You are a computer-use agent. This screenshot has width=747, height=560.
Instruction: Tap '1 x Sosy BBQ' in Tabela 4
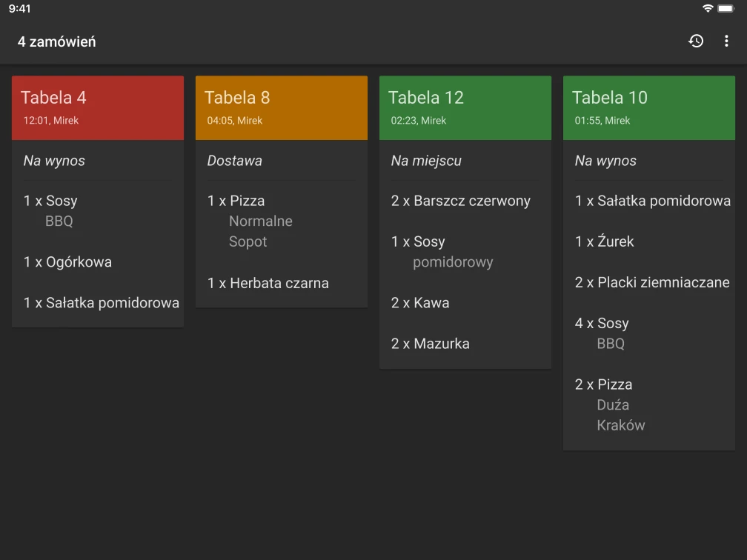[x=51, y=210]
